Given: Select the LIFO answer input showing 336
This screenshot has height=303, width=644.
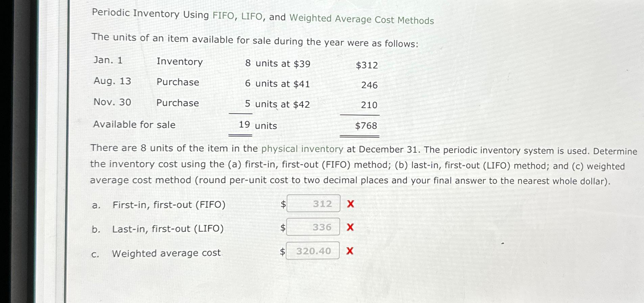Looking at the screenshot, I should 314,227.
